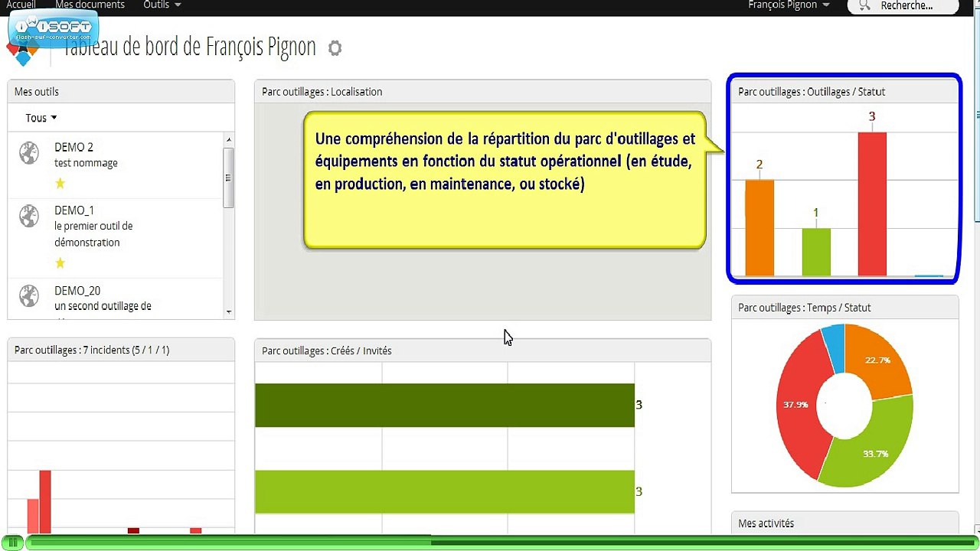
Task: Toggle the favorite star under DEMO 2
Action: point(60,183)
